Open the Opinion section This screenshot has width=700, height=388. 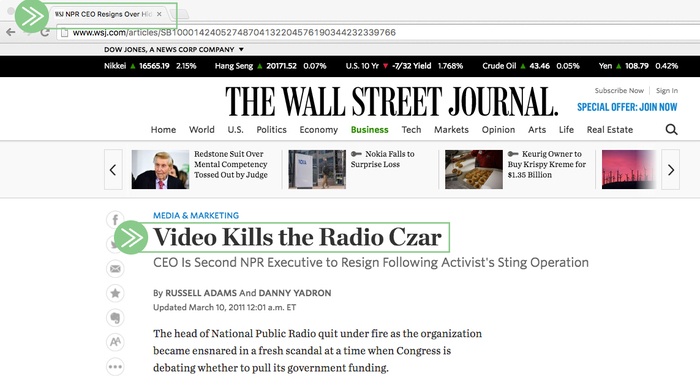tap(498, 129)
